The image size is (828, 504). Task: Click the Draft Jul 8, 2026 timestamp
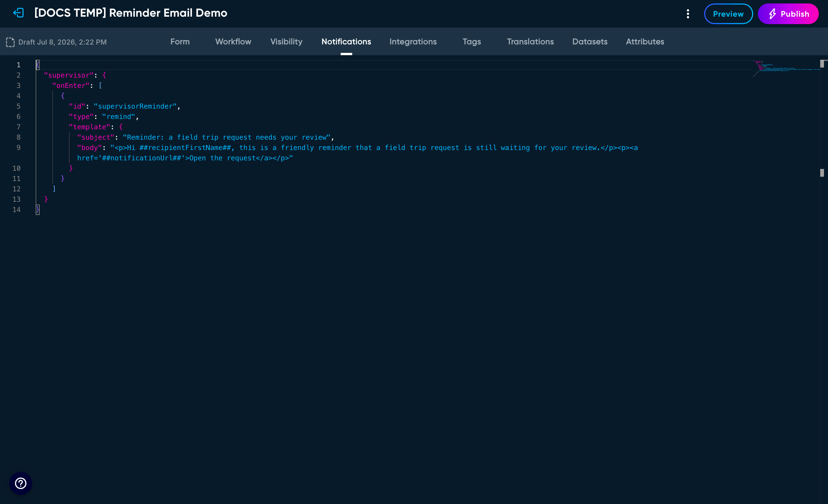(x=62, y=42)
